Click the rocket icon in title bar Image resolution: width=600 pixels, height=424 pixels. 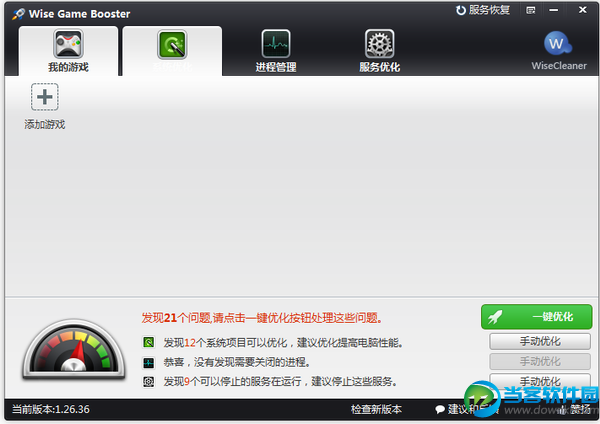click(x=18, y=14)
